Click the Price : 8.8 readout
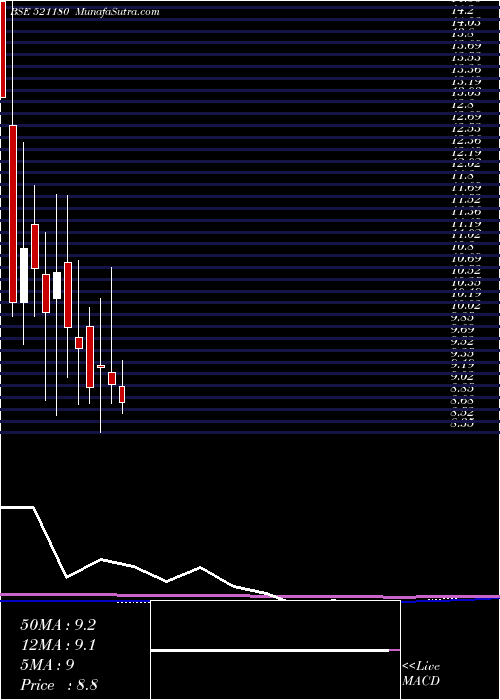Screen dimensions: 500x700 tap(59, 685)
